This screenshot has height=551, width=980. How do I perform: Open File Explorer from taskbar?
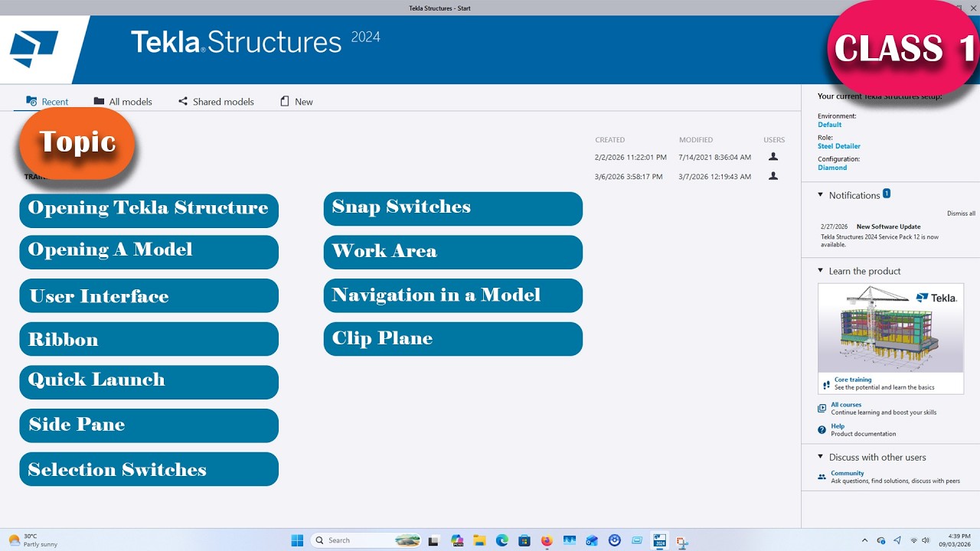pyautogui.click(x=479, y=540)
